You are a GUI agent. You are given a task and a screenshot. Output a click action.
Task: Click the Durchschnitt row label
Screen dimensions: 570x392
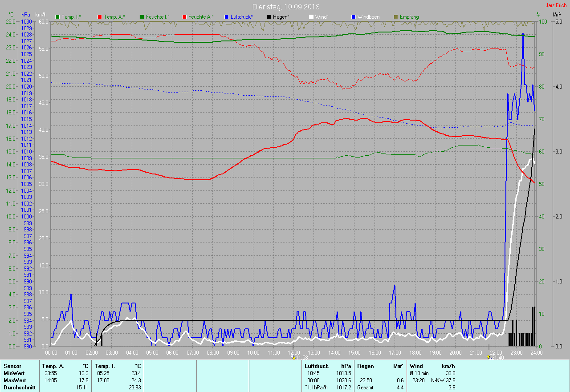[19, 388]
